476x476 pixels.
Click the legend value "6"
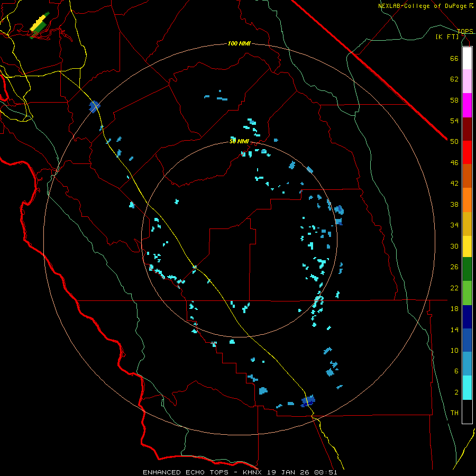[456, 371]
